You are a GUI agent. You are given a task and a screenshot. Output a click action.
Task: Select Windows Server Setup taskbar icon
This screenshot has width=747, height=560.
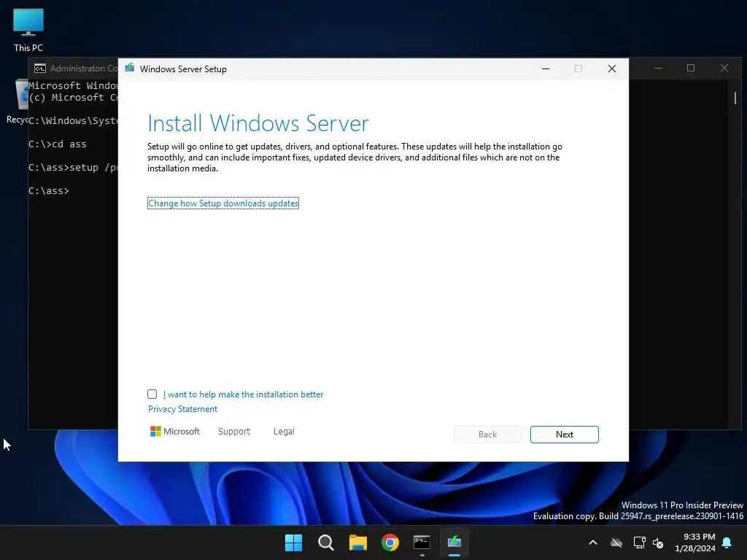[454, 542]
